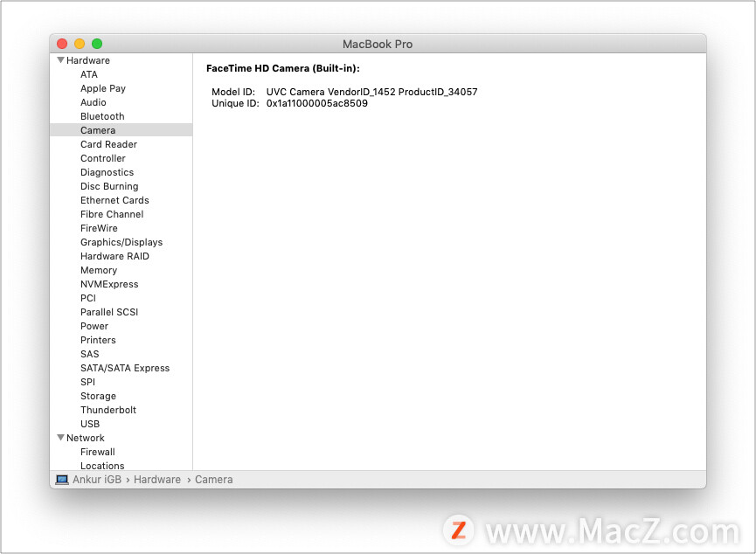Click the Unique ID label
Image resolution: width=756 pixels, height=554 pixels.
pos(235,103)
